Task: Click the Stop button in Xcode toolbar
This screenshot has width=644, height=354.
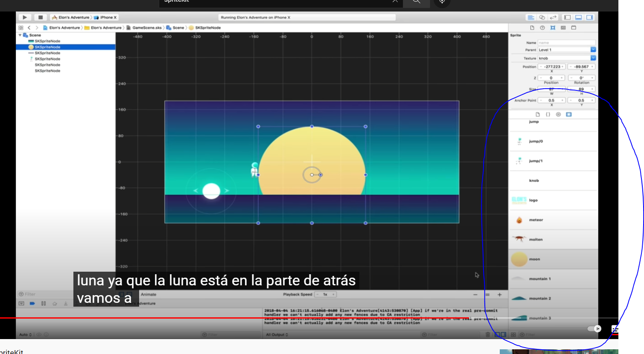Action: tap(41, 17)
